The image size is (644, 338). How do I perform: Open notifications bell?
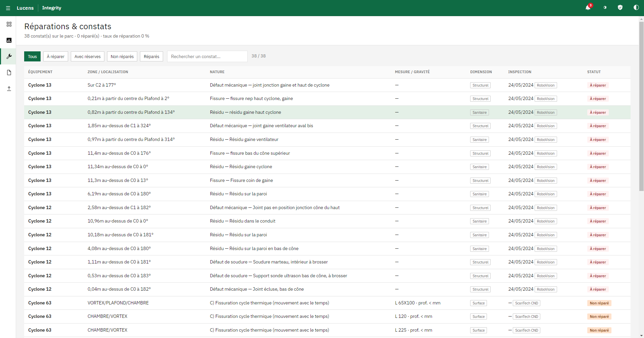pos(588,8)
